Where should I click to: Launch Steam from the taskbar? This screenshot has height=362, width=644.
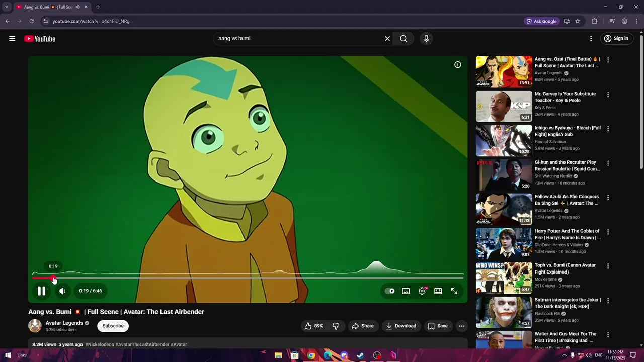tap(361, 355)
